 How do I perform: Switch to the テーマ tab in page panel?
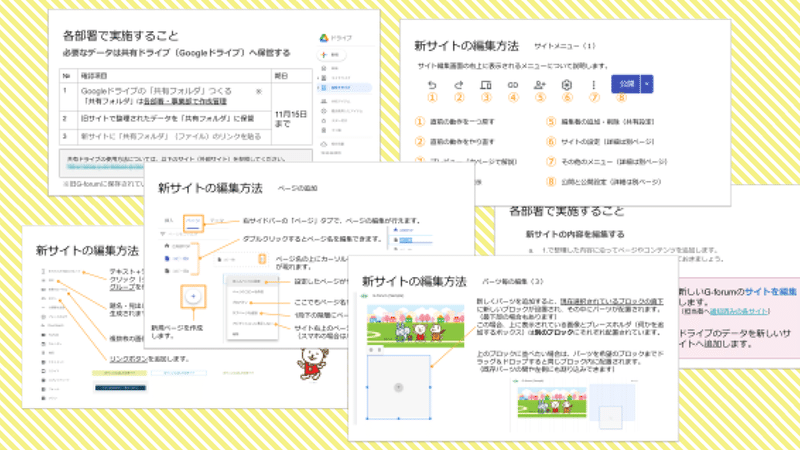tap(217, 221)
